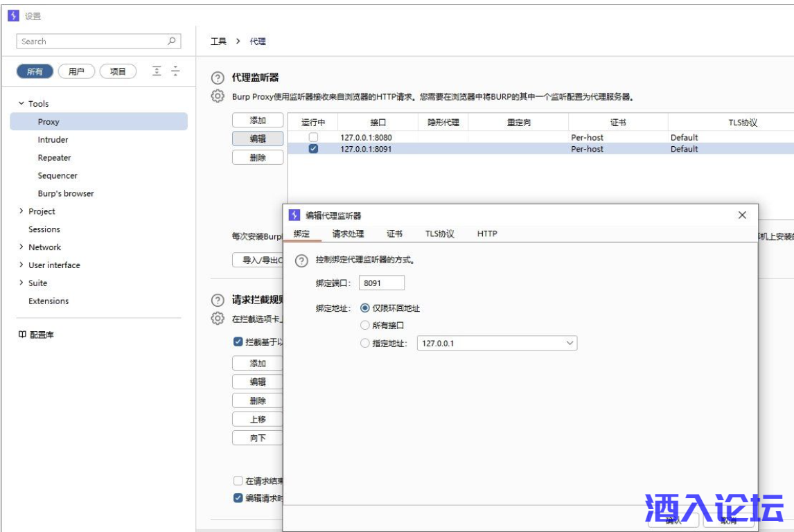Switch to the 请求处理 tab
This screenshot has height=532, width=794.
(348, 234)
